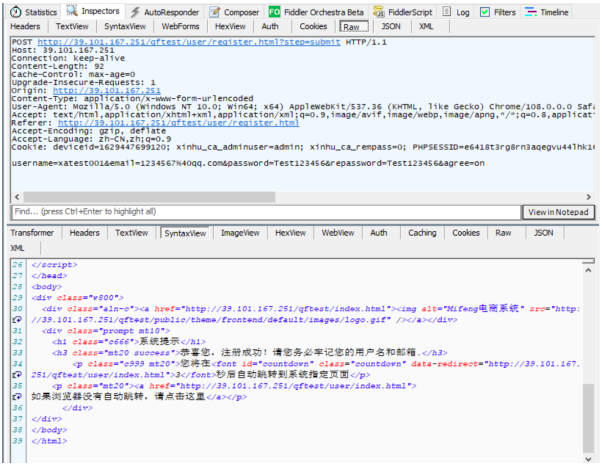This screenshot has width=602, height=465.
Task: Click the word-wrap marker below line 35
Action: coord(17,397)
